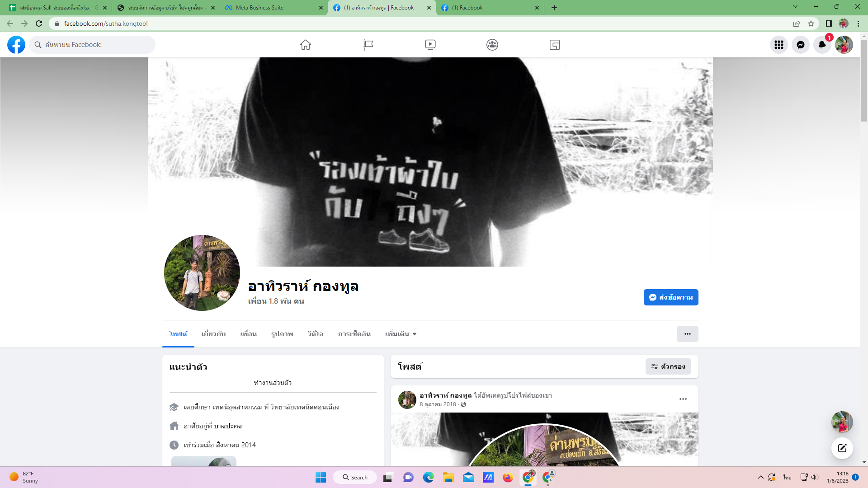
Task: Open File Explorer from the taskbar
Action: [x=448, y=478]
